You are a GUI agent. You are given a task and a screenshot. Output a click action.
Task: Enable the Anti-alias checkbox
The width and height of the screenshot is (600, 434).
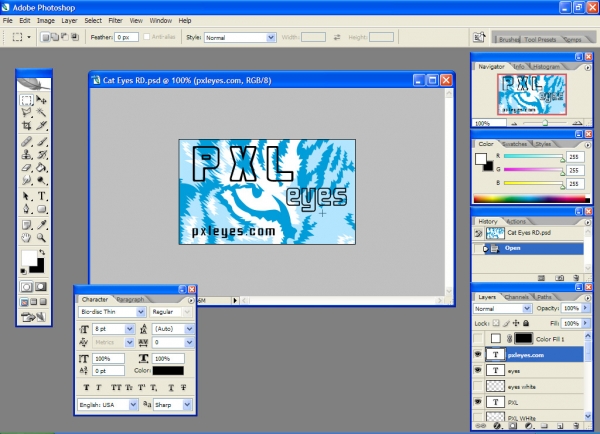(147, 37)
